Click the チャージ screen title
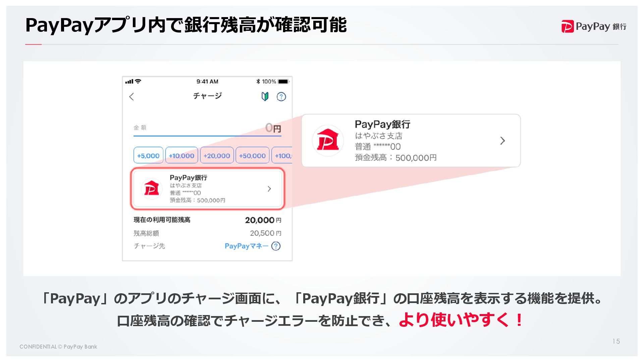 (207, 96)
